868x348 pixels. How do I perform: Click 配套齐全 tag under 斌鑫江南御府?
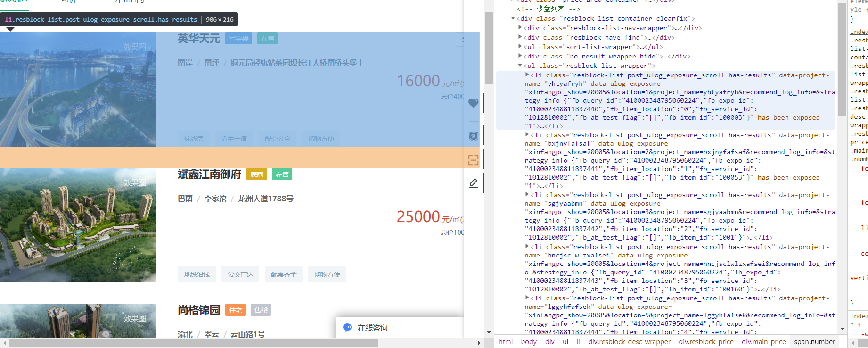284,274
